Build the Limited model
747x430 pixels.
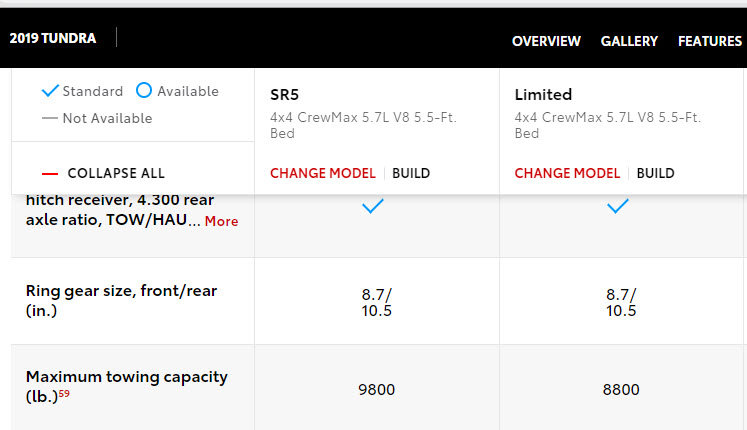[656, 173]
